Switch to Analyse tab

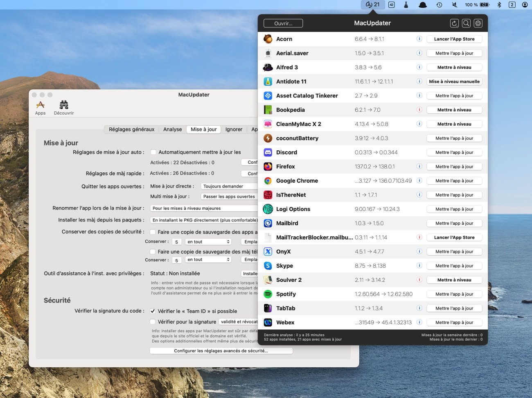[x=172, y=129]
